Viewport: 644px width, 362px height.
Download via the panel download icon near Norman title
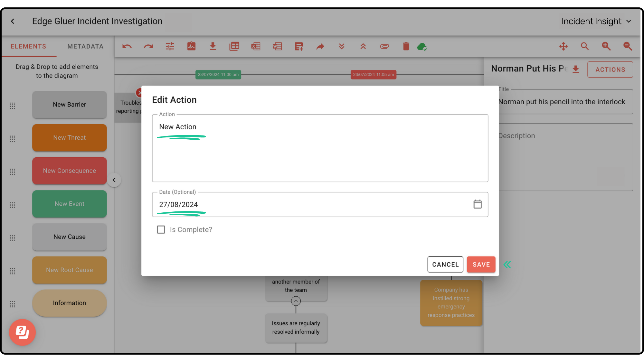point(576,69)
